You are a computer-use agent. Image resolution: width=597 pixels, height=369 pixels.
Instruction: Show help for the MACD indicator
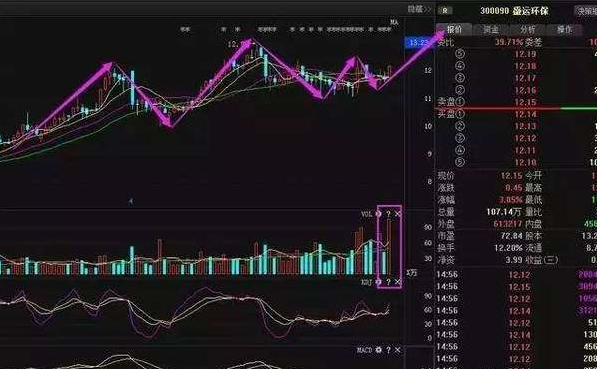point(388,350)
